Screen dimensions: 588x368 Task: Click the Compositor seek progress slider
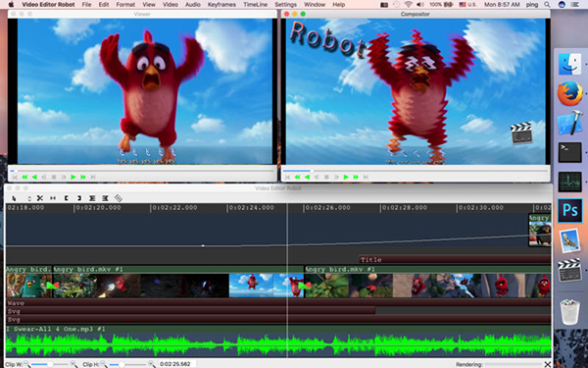416,171
